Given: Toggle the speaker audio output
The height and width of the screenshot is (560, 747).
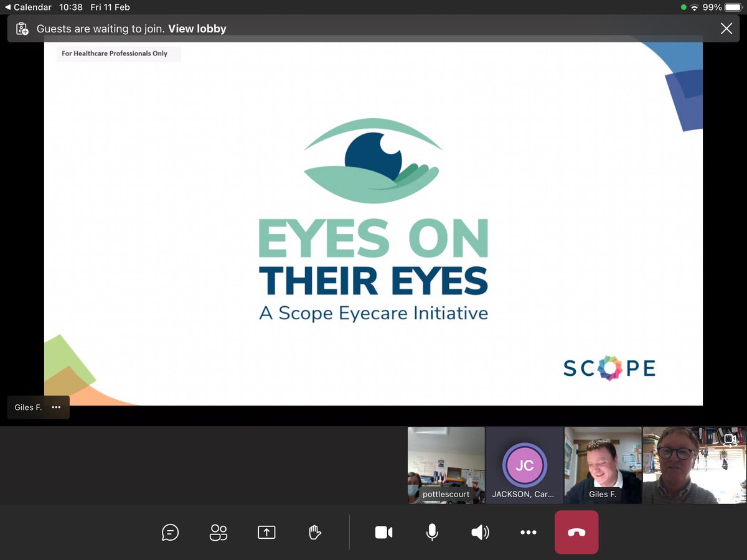Looking at the screenshot, I should (x=480, y=532).
